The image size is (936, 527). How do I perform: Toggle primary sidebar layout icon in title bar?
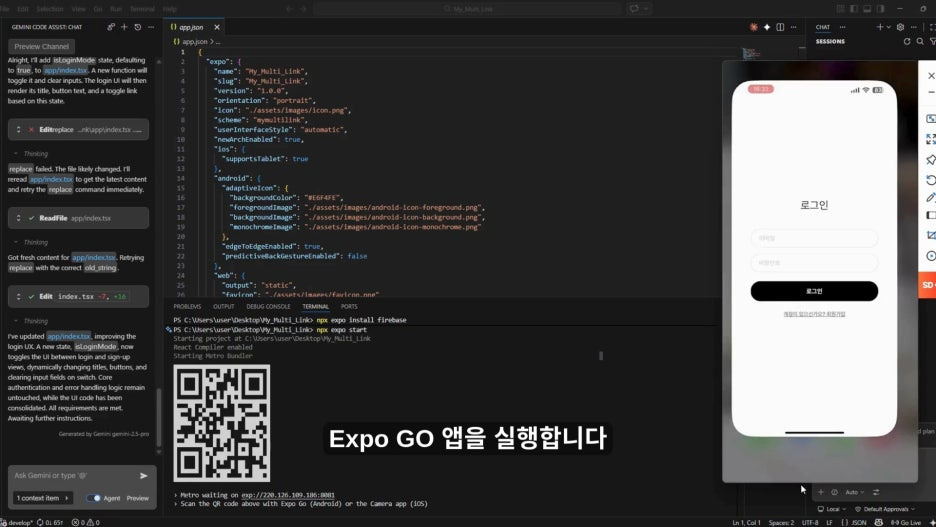[x=854, y=9]
